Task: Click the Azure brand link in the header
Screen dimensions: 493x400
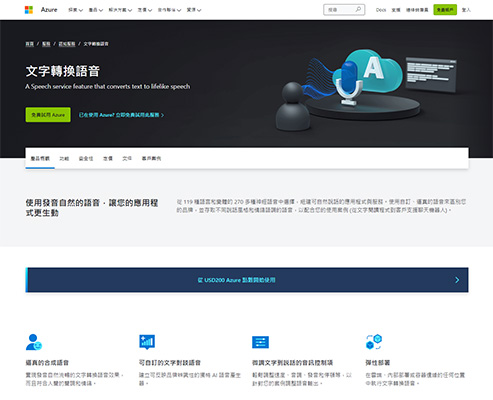Action: tap(49, 10)
